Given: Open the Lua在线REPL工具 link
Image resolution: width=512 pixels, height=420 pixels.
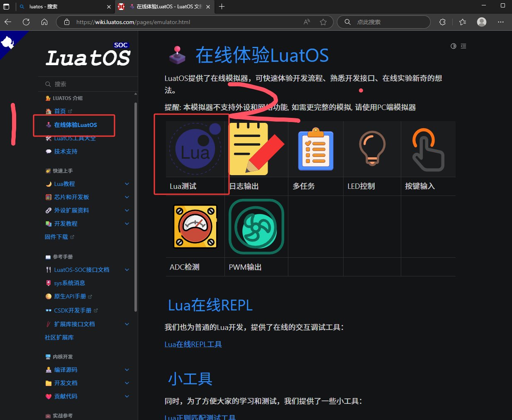Looking at the screenshot, I should tap(193, 344).
